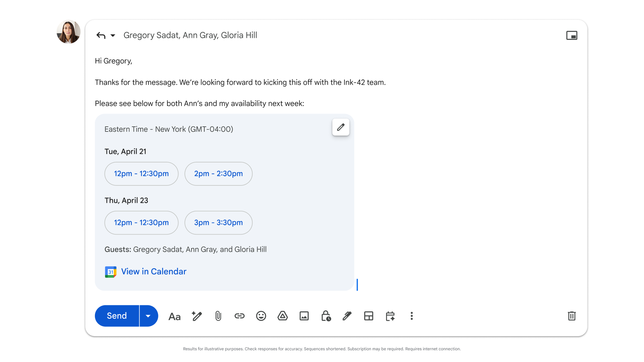Open the reply type dropdown

coord(113,35)
